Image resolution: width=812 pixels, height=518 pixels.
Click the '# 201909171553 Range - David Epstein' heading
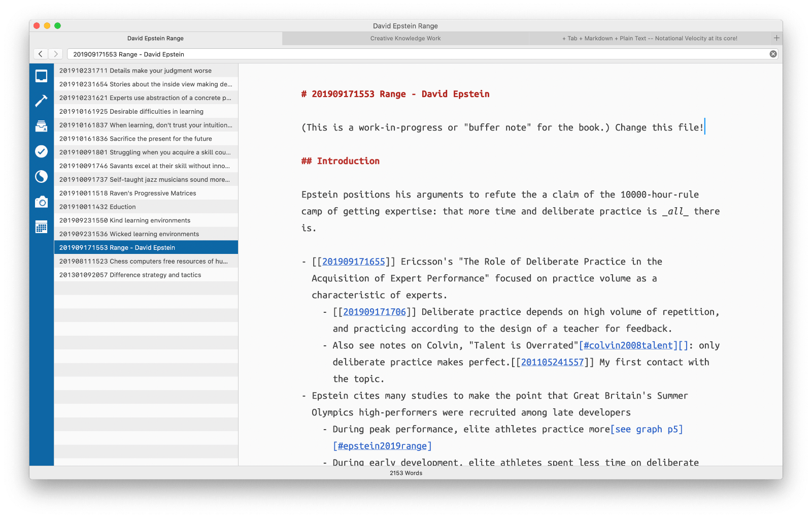(395, 94)
